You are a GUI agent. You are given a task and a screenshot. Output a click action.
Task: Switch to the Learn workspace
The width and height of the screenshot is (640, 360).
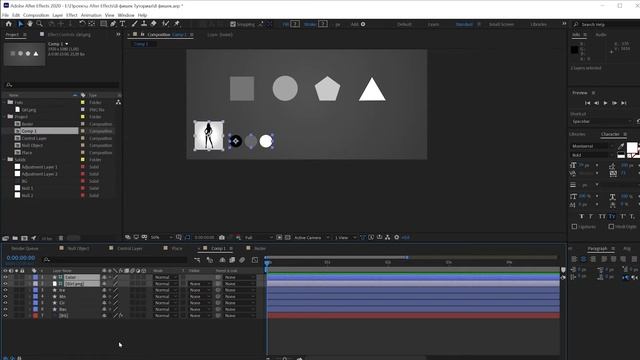[433, 24]
